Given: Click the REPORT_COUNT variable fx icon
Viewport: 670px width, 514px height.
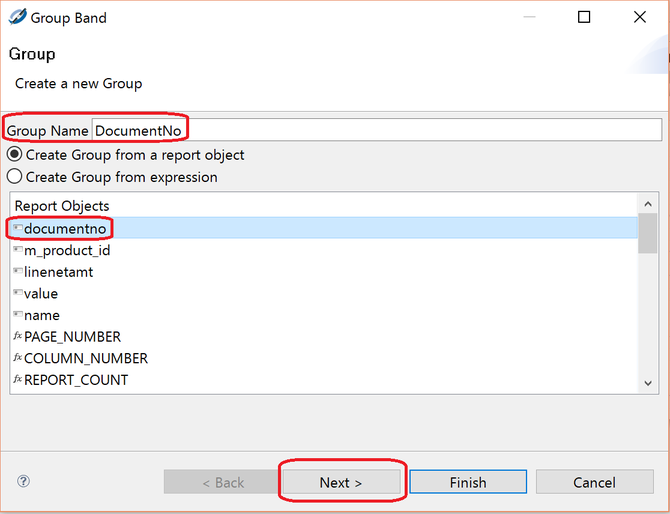Looking at the screenshot, I should 18,379.
